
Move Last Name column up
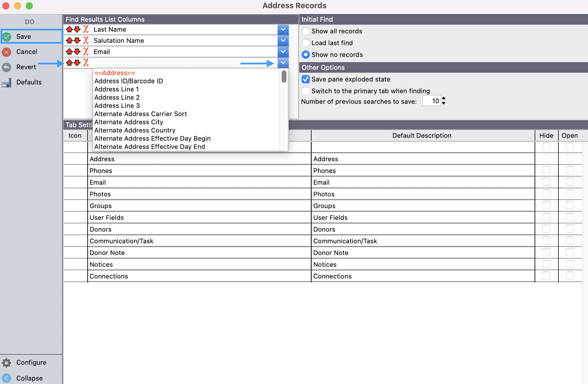[x=69, y=29]
